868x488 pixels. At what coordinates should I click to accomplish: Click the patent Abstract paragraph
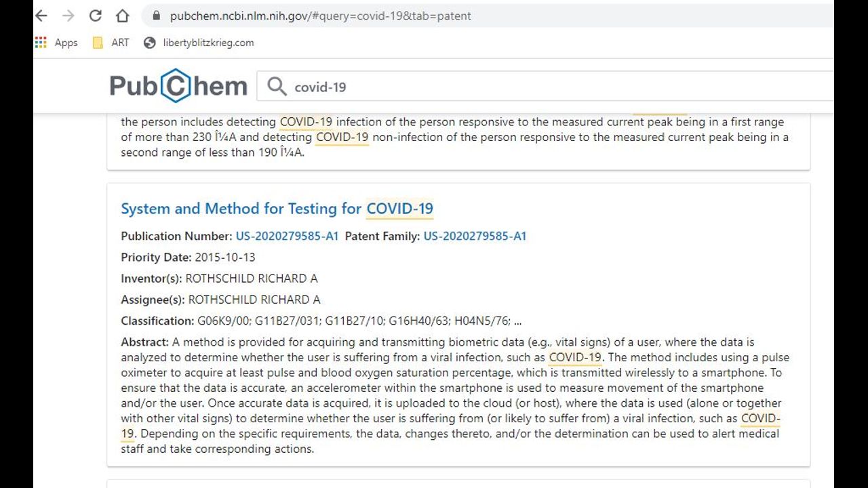(454, 395)
